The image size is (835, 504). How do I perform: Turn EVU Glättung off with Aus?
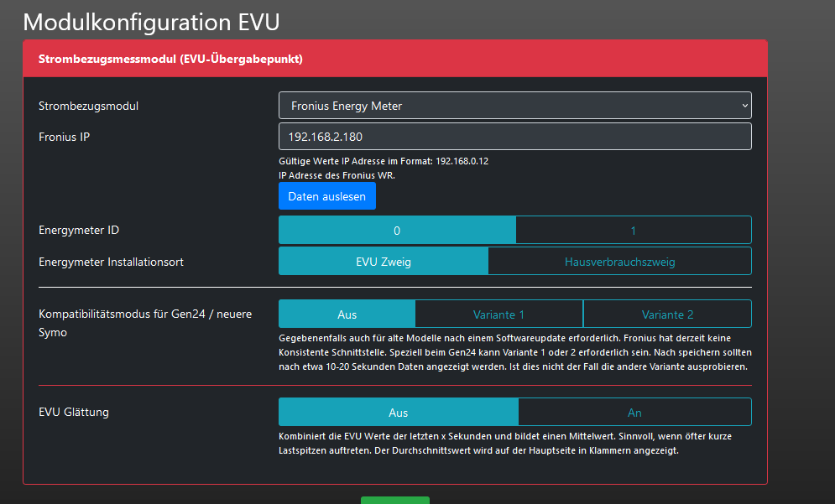pos(399,413)
